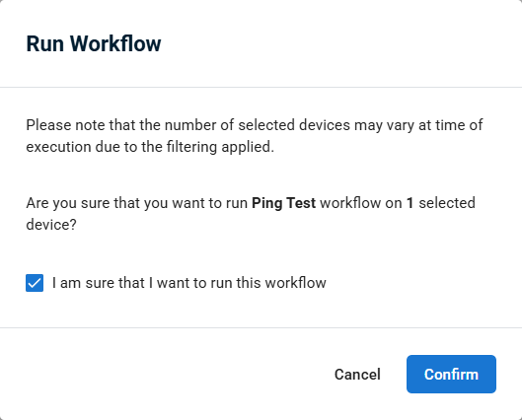Click the word "Run" in the heading

click(45, 43)
